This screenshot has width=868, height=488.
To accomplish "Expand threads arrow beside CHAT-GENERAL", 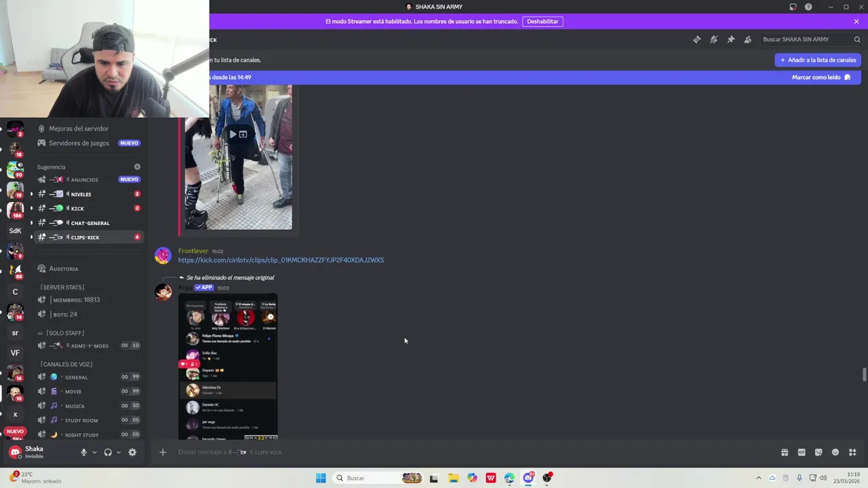I will coord(31,222).
